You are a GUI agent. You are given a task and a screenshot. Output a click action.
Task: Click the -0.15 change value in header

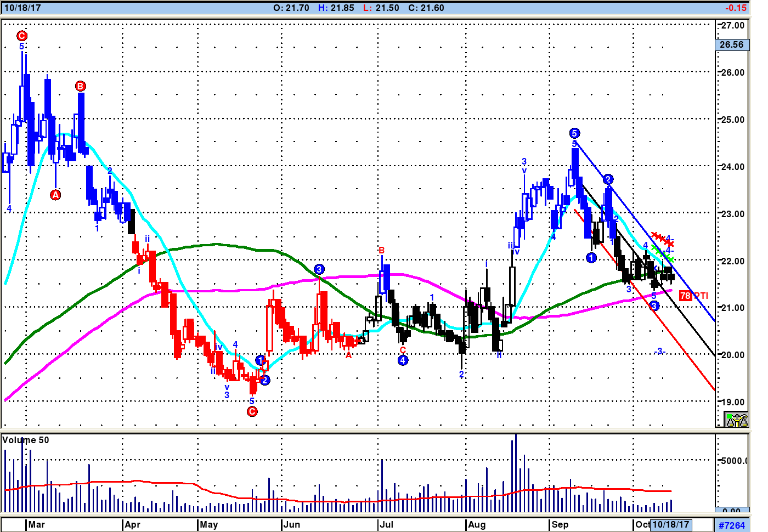(736, 8)
